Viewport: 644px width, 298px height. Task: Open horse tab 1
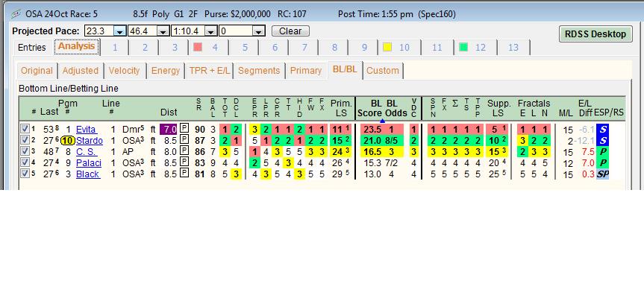pos(115,48)
